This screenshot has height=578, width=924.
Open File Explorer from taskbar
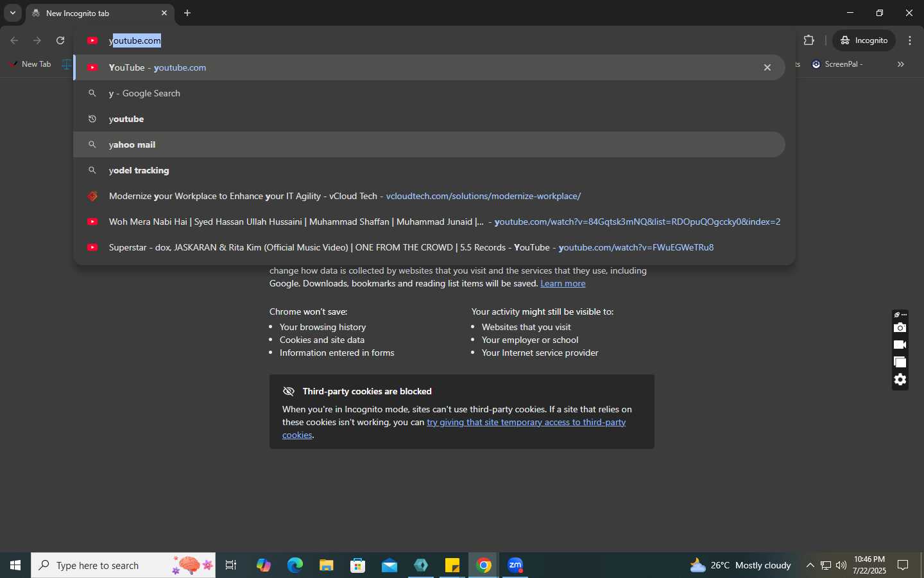click(327, 565)
